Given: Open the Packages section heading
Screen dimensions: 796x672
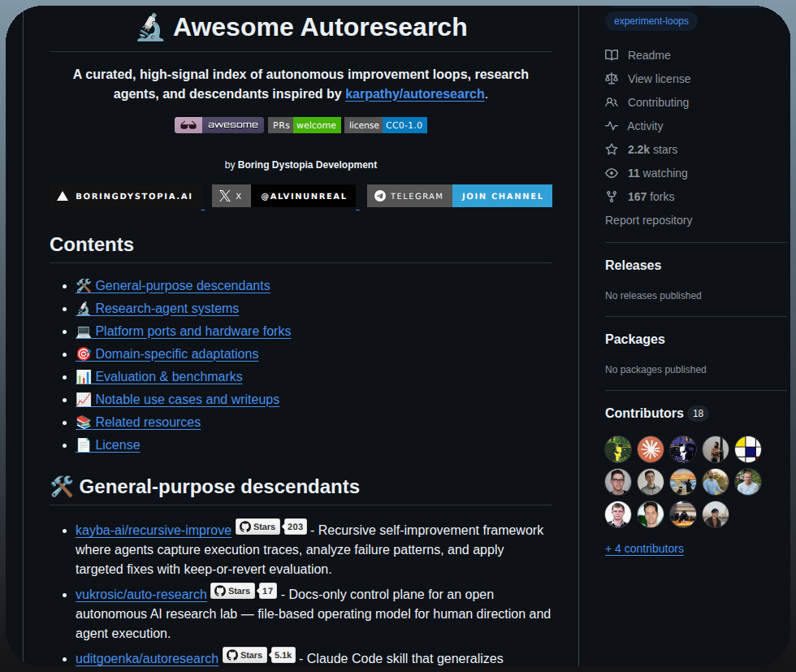Looking at the screenshot, I should click(634, 340).
